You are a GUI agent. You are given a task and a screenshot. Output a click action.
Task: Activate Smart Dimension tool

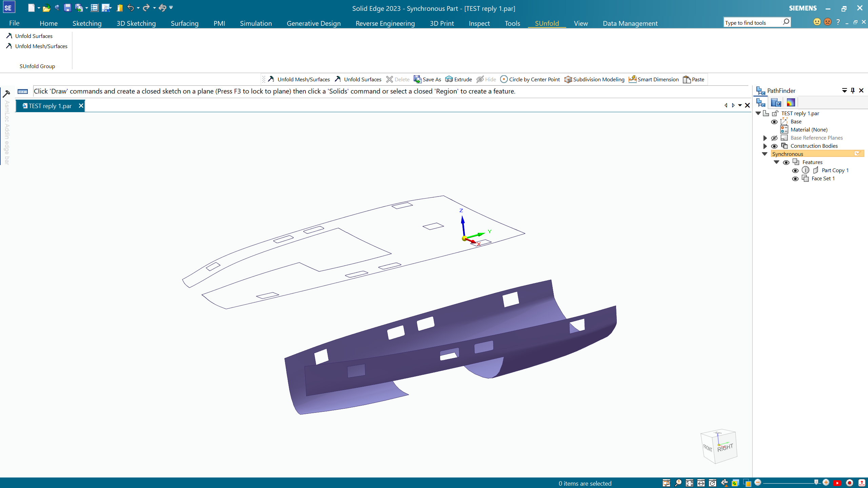pyautogui.click(x=632, y=79)
